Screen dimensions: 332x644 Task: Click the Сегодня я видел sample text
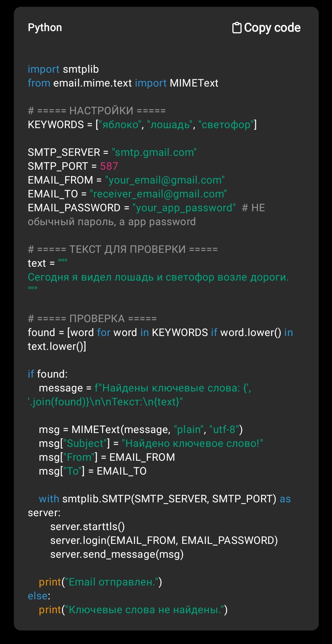[x=158, y=277]
